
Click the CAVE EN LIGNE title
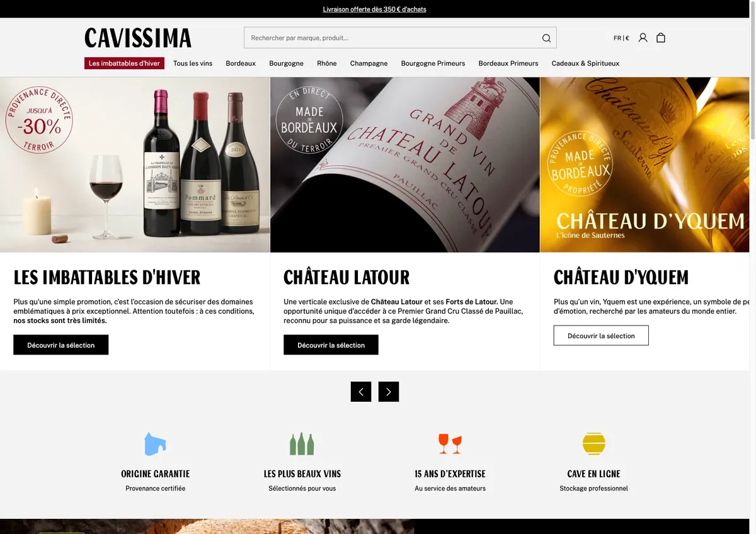tap(593, 474)
